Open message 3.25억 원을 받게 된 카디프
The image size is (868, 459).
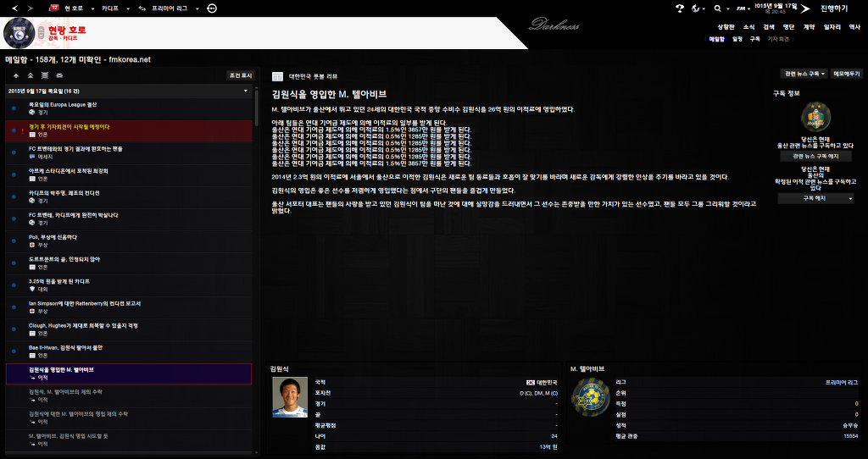[x=129, y=285]
